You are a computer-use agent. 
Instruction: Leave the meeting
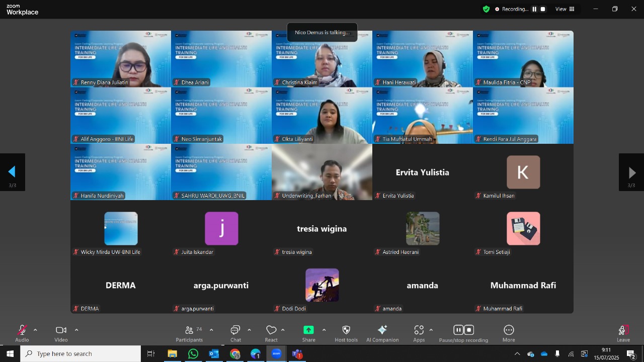[x=623, y=334]
